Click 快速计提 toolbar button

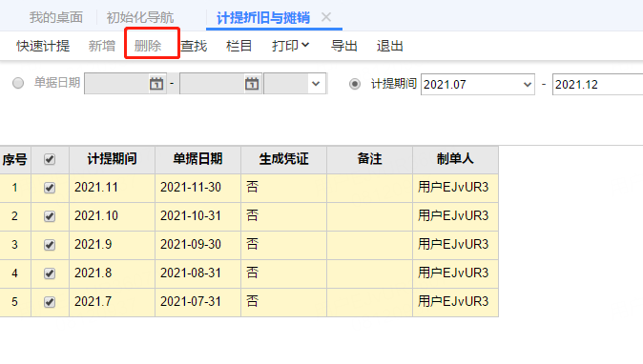pyautogui.click(x=43, y=46)
